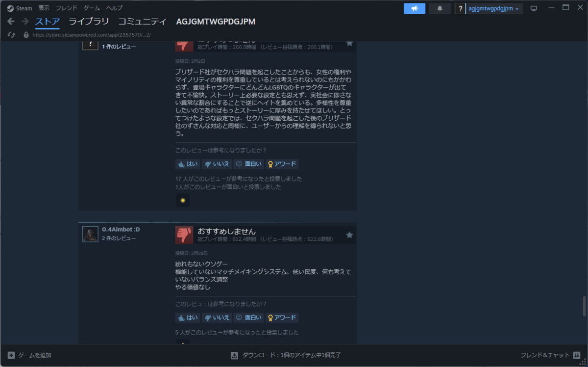Click the award badge under the 17 人 votes
588x367 pixels.
[x=183, y=200]
